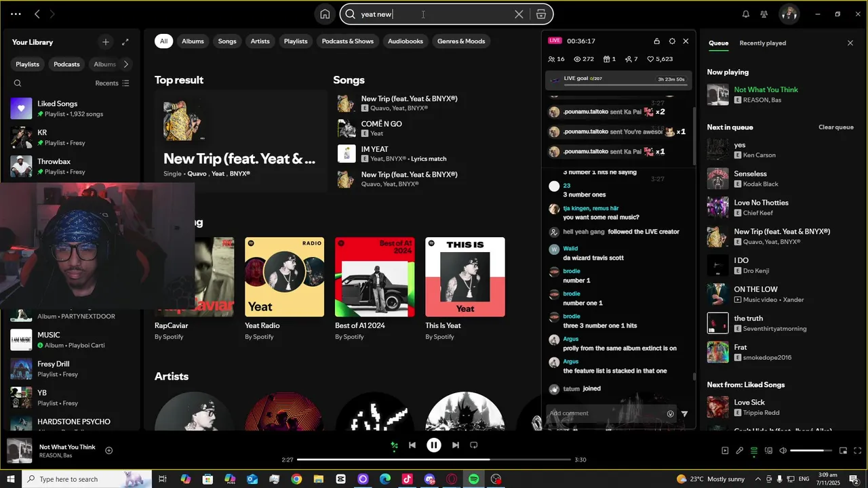Open Senseless by Kodak Black in queue
Image resolution: width=868 pixels, height=488 pixels.
780,178
